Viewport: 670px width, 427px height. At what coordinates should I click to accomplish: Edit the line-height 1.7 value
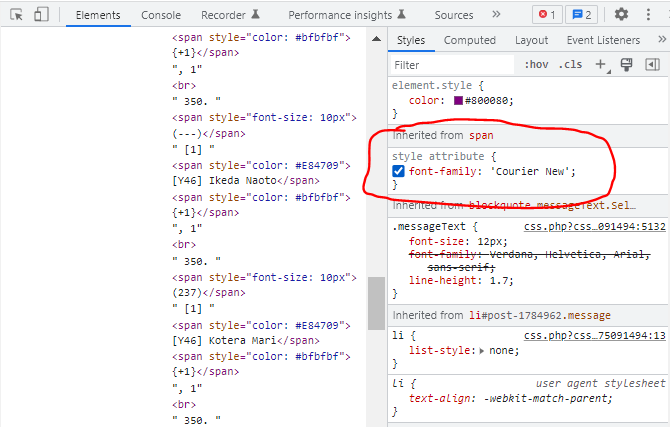[x=498, y=280]
